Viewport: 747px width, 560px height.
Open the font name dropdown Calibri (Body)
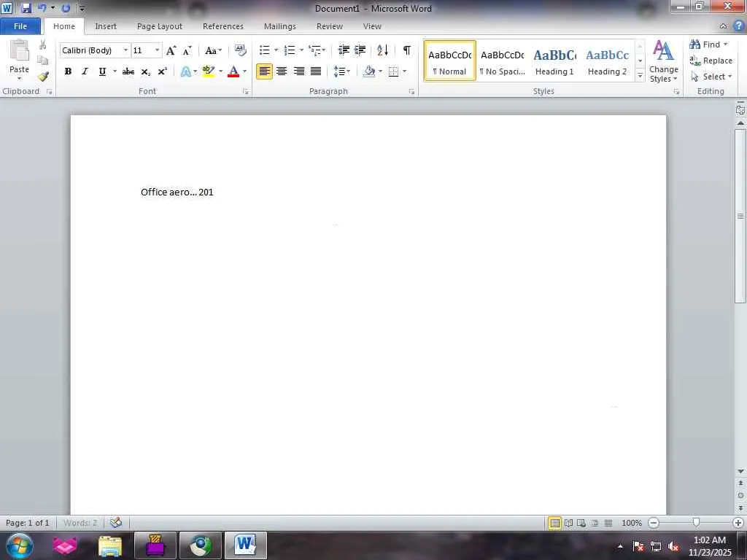point(125,50)
